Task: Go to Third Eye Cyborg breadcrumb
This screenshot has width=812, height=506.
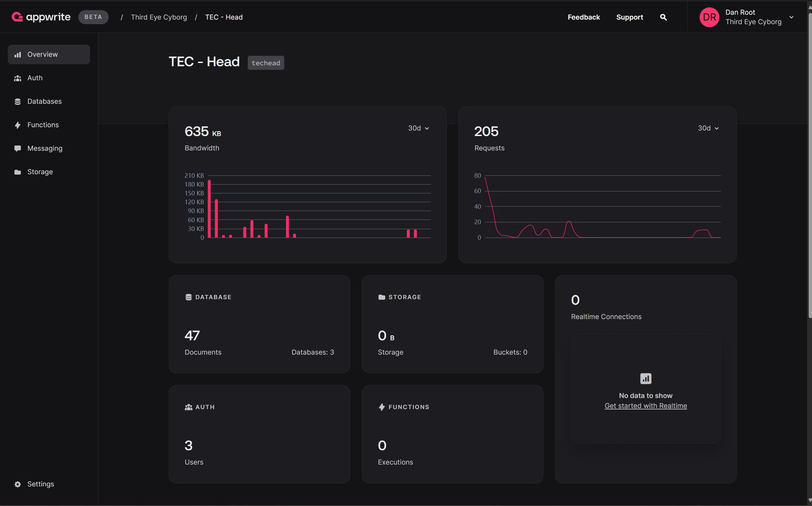Action: pos(159,17)
